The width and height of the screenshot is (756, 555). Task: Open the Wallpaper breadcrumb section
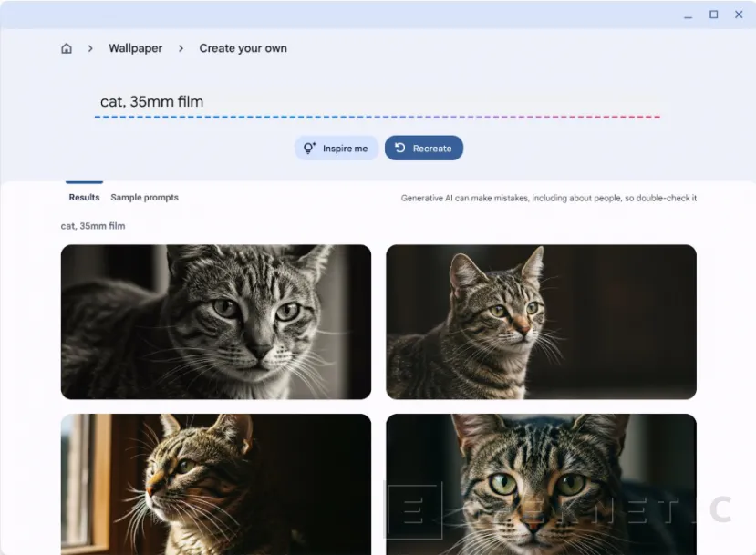134,47
